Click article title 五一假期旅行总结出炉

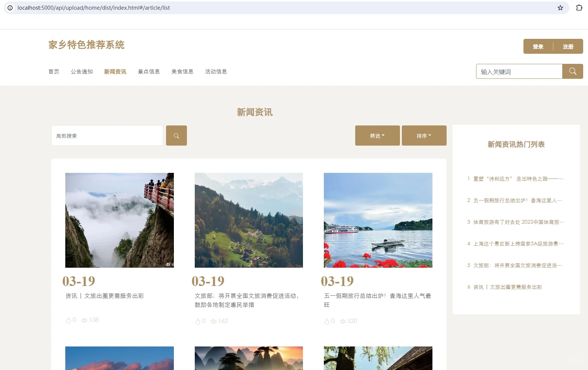[x=378, y=300]
